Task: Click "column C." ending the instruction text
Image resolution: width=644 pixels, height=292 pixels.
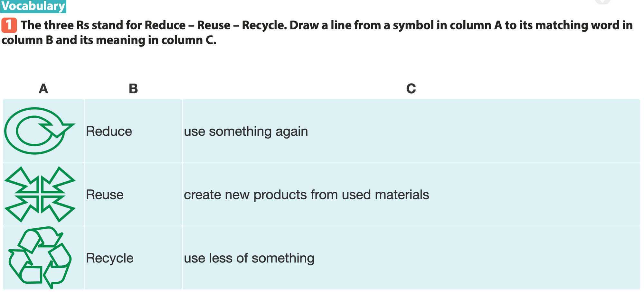Action: tap(188, 40)
